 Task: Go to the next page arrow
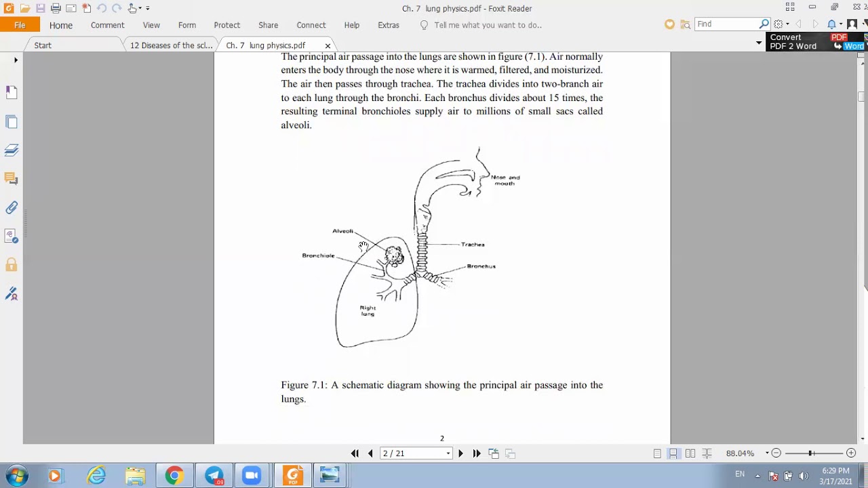pyautogui.click(x=460, y=453)
